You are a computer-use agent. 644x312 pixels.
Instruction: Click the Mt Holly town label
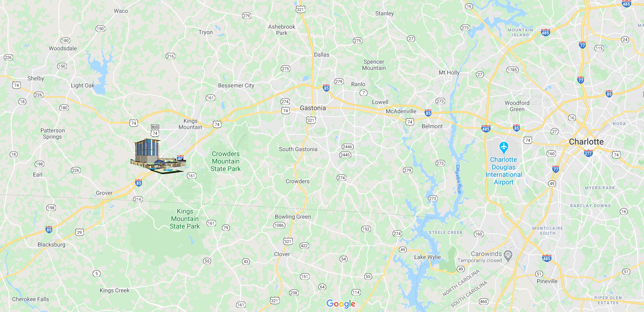pos(449,72)
